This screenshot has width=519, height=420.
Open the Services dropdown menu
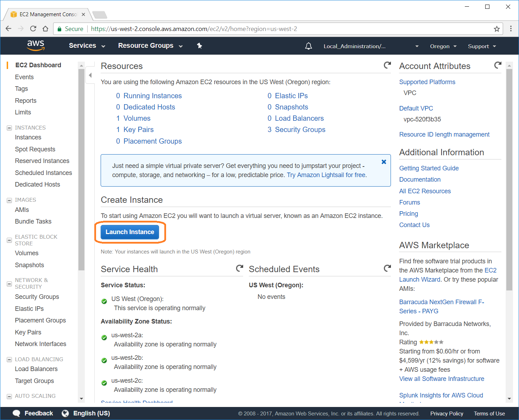[87, 46]
